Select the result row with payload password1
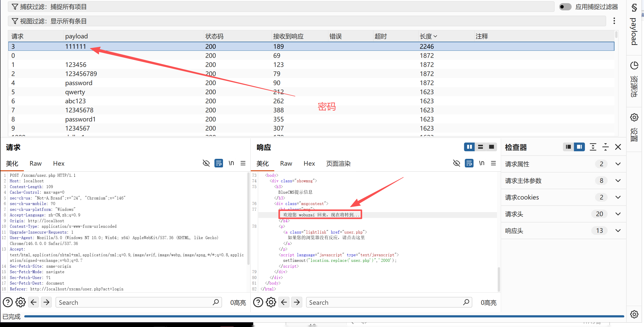The width and height of the screenshot is (644, 327). [x=311, y=119]
